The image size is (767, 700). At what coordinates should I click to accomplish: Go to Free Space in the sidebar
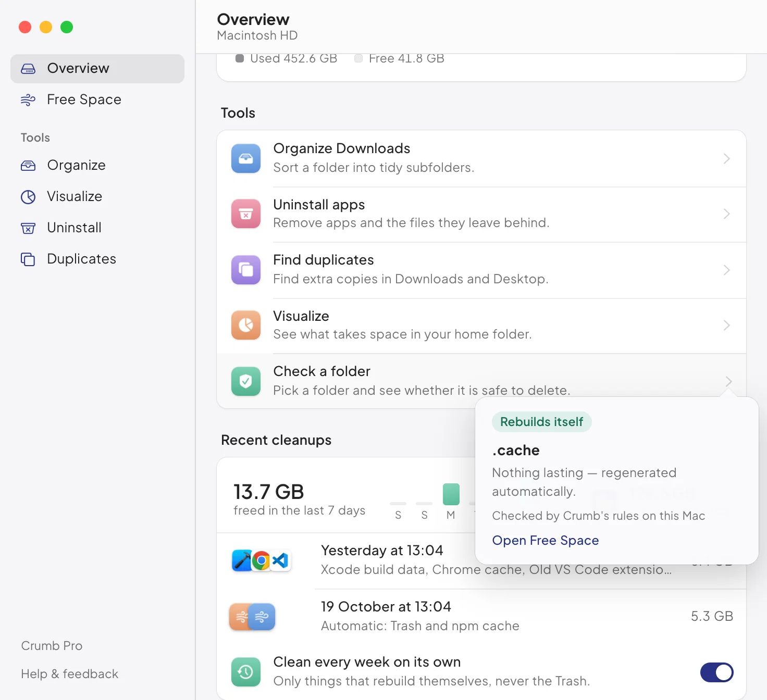(97, 100)
